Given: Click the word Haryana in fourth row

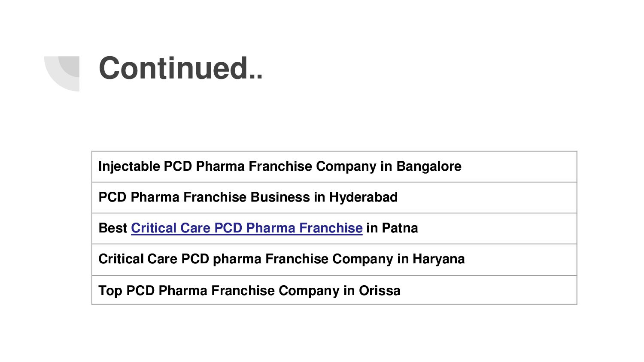Looking at the screenshot, I should pos(438,259).
